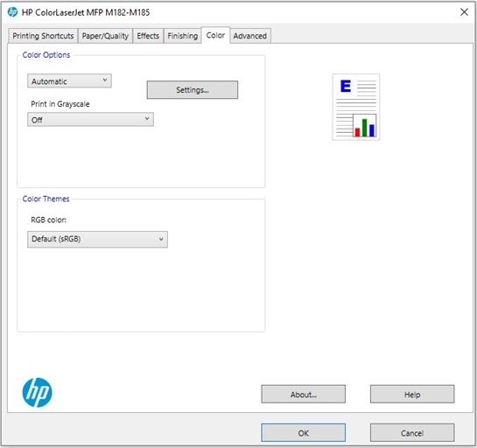Expand the Automatic color options dropdown
The width and height of the screenshot is (477, 448).
[69, 80]
